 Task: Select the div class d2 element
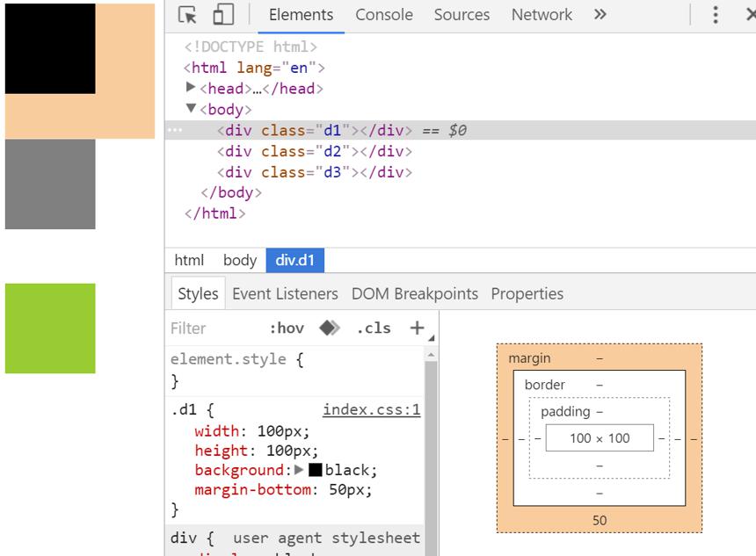coord(315,151)
